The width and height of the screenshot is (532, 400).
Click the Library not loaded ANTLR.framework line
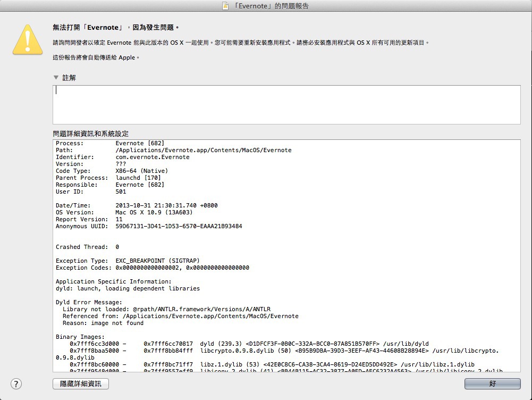point(166,309)
